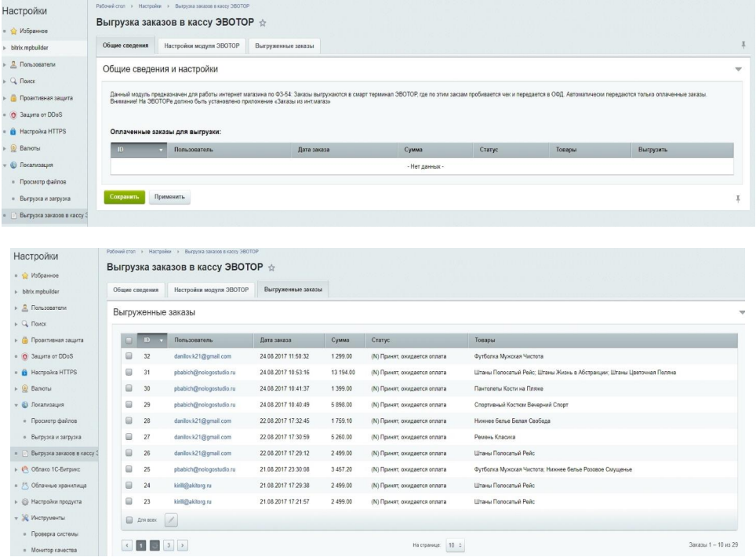This screenshot has height=557, width=756.
Task: Select Выгруженные заказы tab in bottom panel
Action: [x=293, y=289]
